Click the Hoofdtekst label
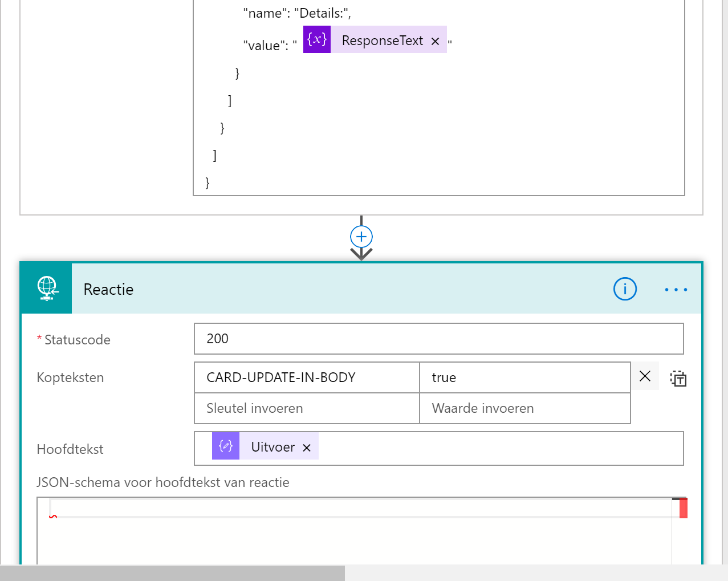728x581 pixels. (70, 449)
